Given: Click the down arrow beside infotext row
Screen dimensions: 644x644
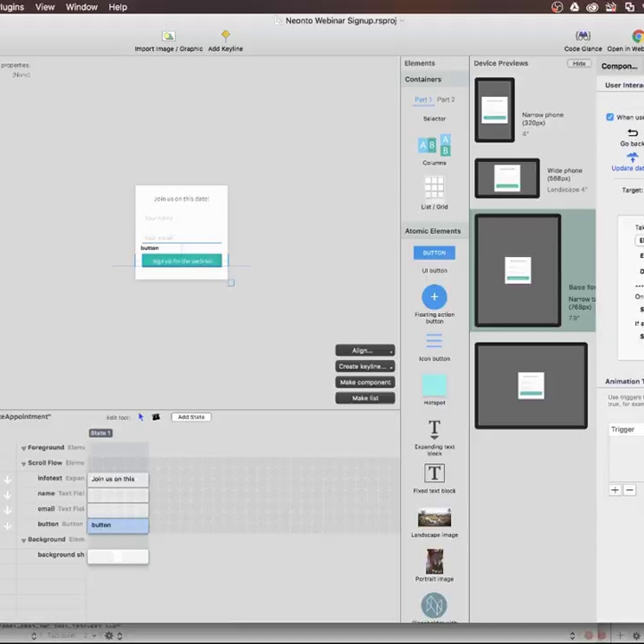Looking at the screenshot, I should [x=7, y=479].
